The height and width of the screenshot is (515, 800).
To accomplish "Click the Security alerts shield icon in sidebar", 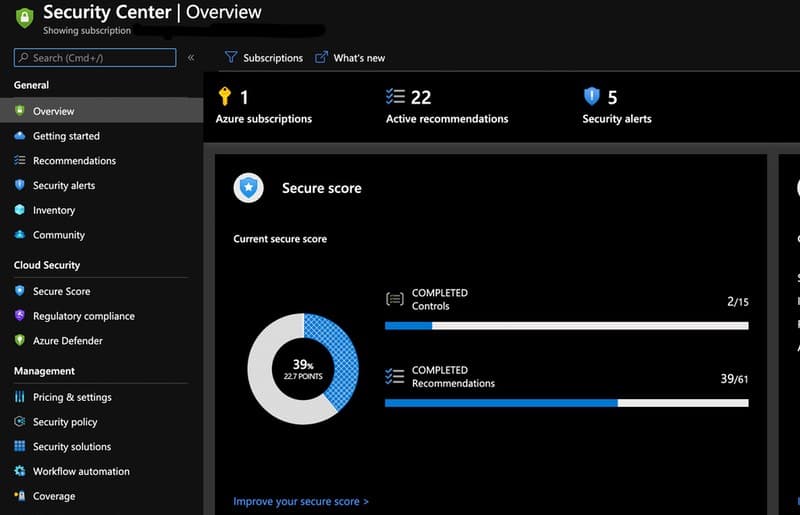I will tap(20, 185).
